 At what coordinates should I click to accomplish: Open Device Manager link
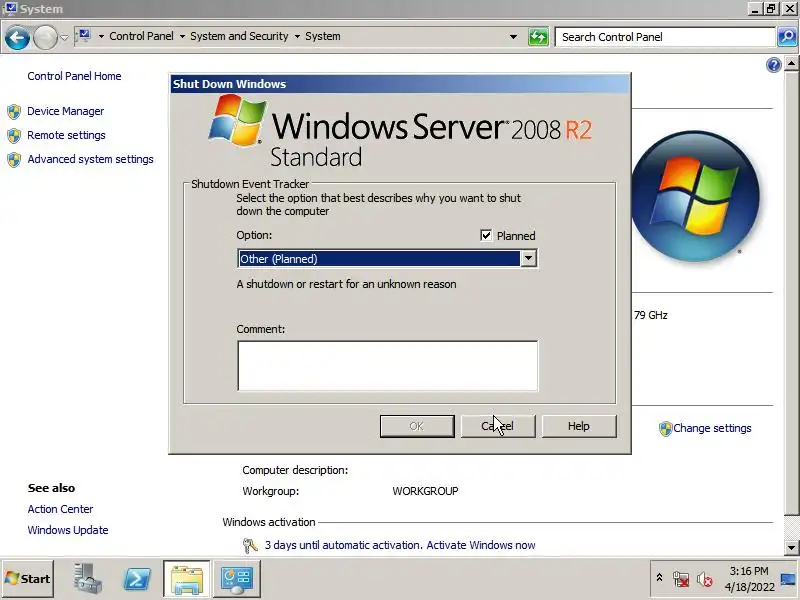[65, 111]
